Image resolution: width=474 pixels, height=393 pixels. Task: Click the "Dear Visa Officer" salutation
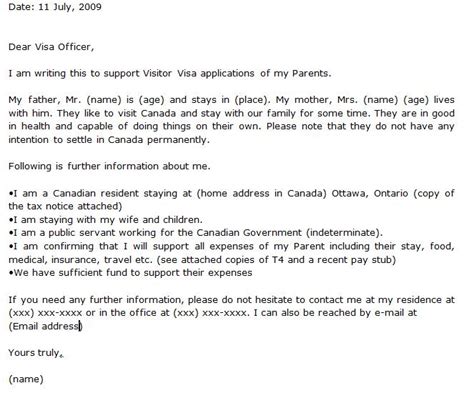click(x=51, y=47)
